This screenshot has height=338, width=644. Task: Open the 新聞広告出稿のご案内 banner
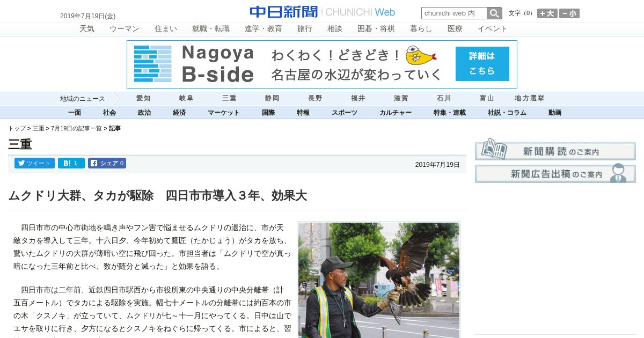point(555,173)
